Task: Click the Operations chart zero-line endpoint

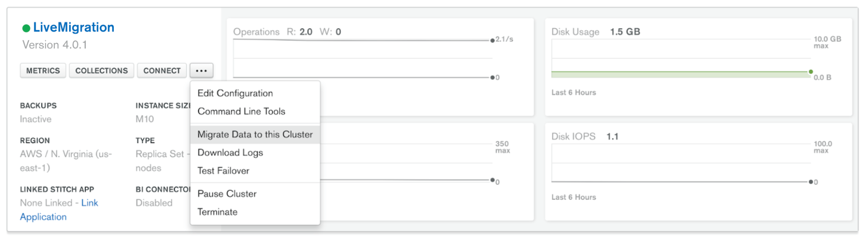Action: click(492, 77)
